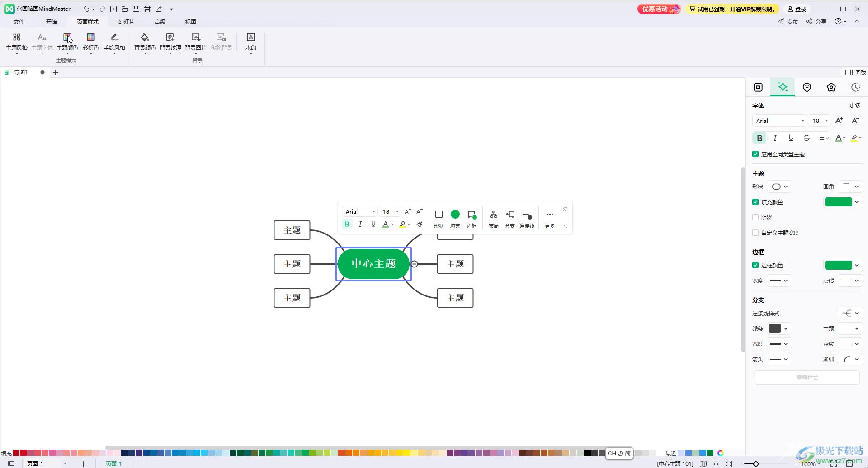Toggle strikethrough in the right panel
The image size is (868, 468).
click(807, 138)
